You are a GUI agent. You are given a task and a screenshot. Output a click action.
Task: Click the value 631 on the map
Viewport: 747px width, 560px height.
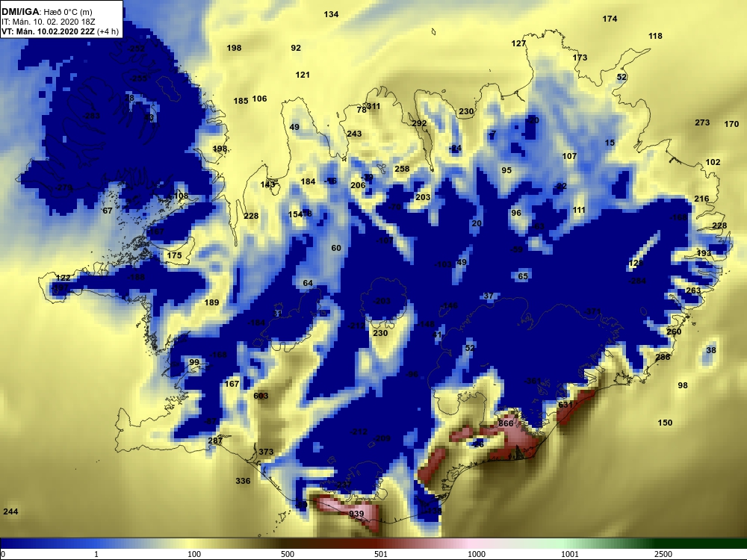tap(565, 404)
